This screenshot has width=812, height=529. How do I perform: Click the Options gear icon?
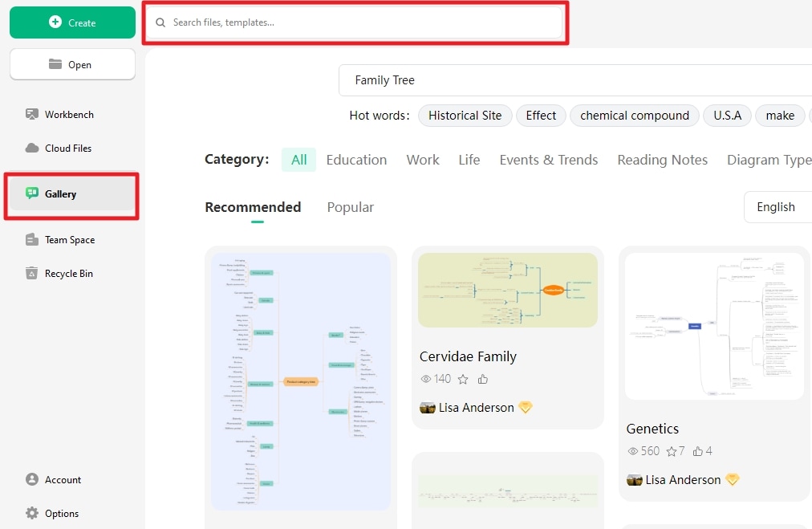coord(32,514)
